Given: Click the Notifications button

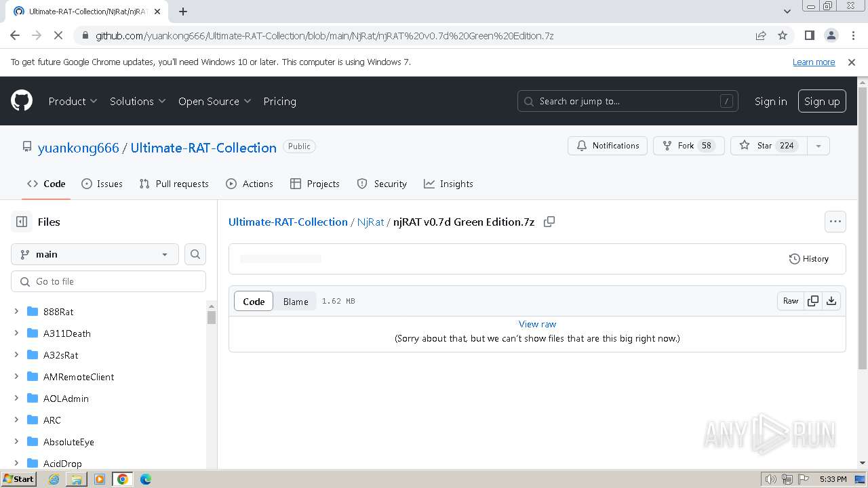Looking at the screenshot, I should point(608,146).
